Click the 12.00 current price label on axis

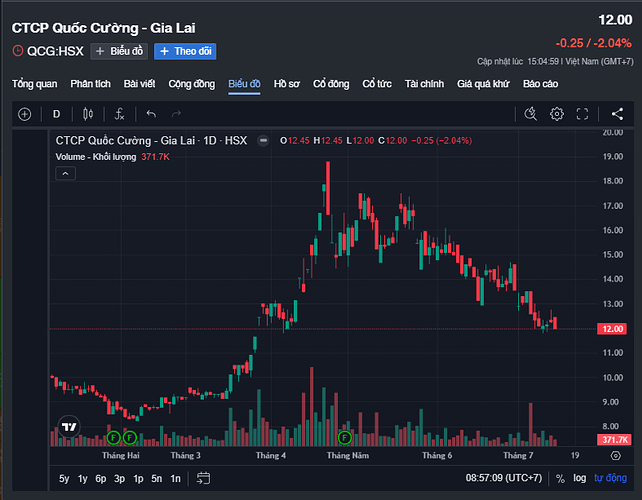point(612,329)
